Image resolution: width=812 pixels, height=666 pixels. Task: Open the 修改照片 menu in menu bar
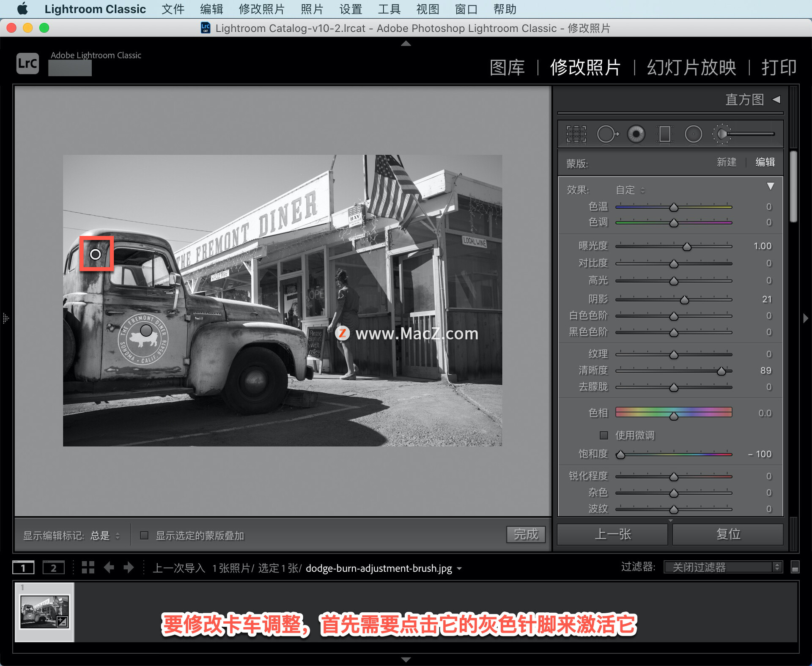pyautogui.click(x=261, y=9)
